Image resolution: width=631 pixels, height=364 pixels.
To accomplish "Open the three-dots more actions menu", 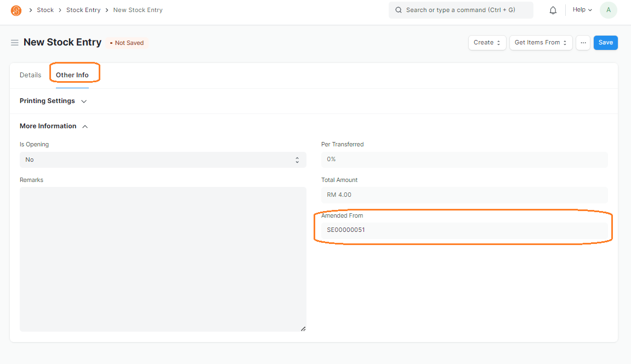I will 583,43.
